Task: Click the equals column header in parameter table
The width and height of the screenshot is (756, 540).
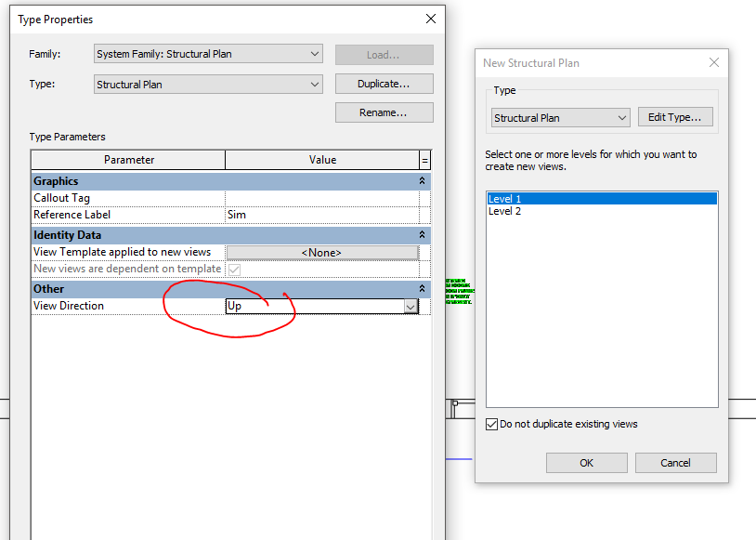Action: pos(425,159)
